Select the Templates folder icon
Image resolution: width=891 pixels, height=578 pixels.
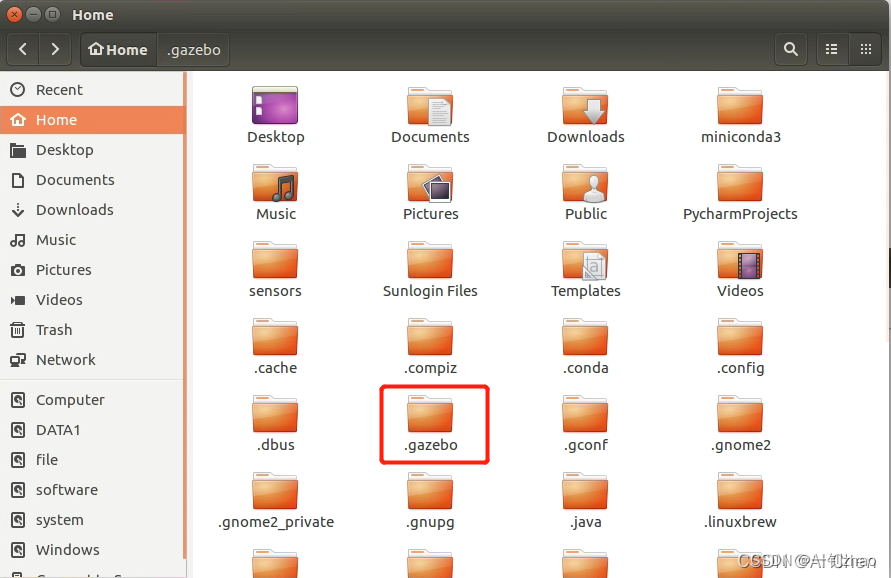point(585,269)
